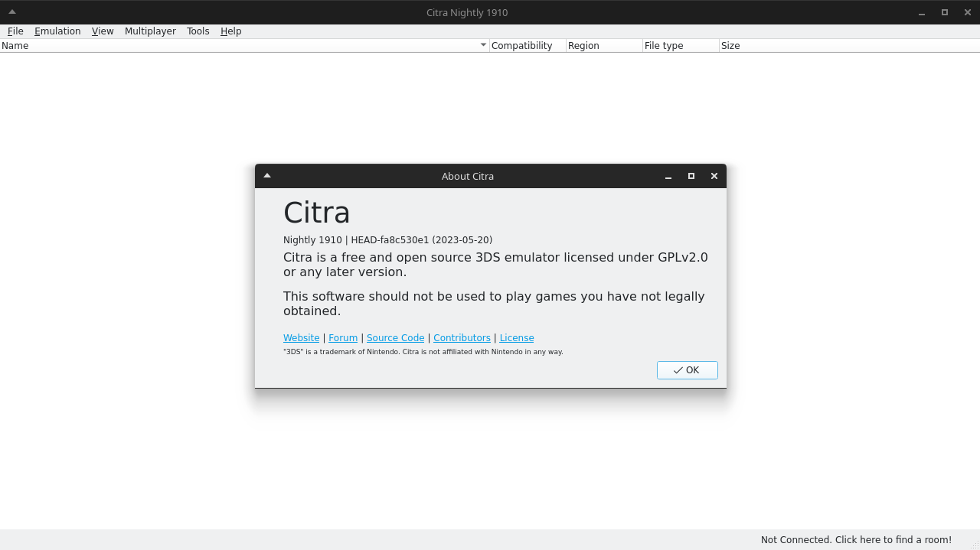
Task: Open the Emulation menu
Action: (57, 31)
